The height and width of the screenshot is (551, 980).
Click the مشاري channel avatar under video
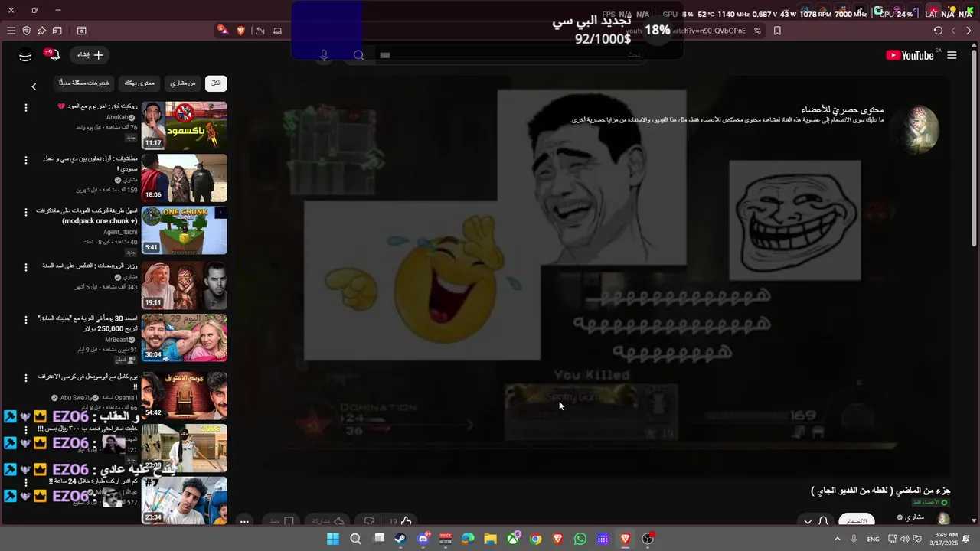pos(943,520)
